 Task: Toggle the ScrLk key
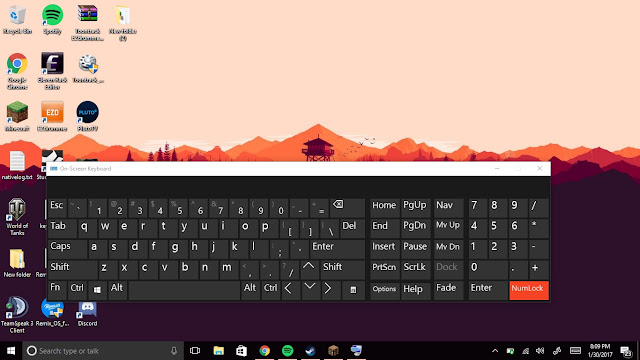(415, 269)
